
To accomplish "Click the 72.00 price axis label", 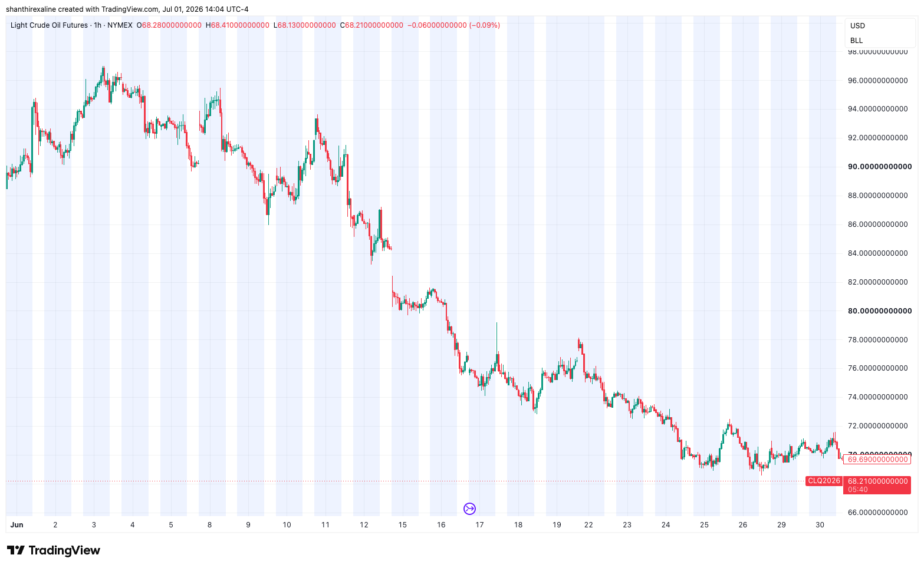I will 877,426.
